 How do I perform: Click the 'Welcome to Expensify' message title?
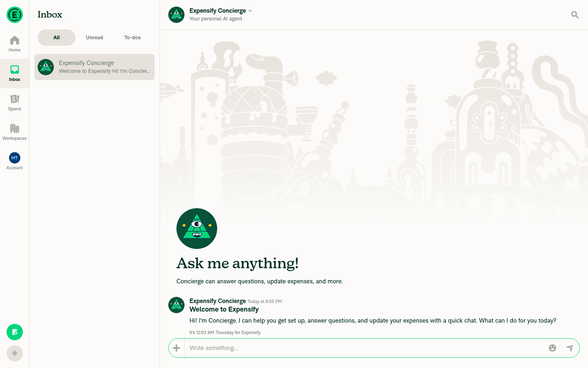click(224, 310)
